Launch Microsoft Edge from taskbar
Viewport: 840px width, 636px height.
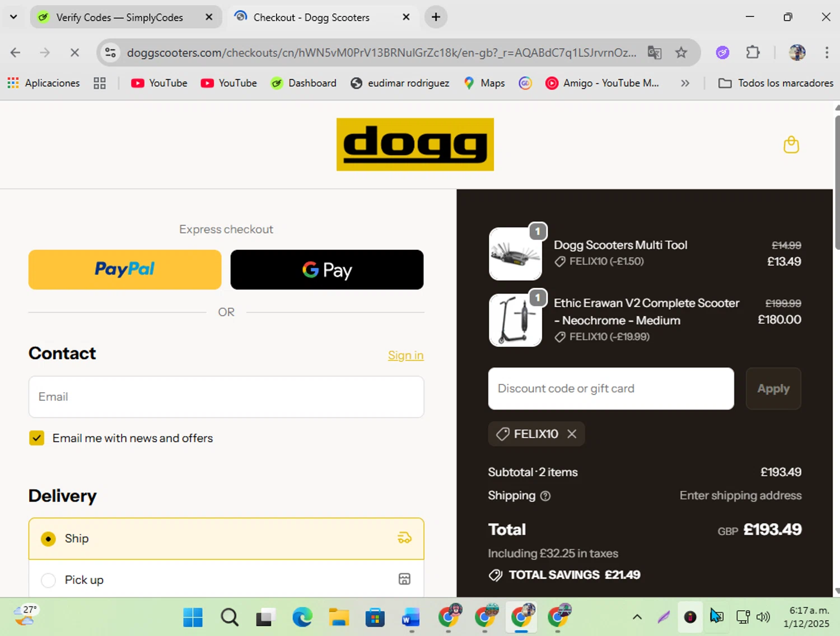pyautogui.click(x=302, y=617)
